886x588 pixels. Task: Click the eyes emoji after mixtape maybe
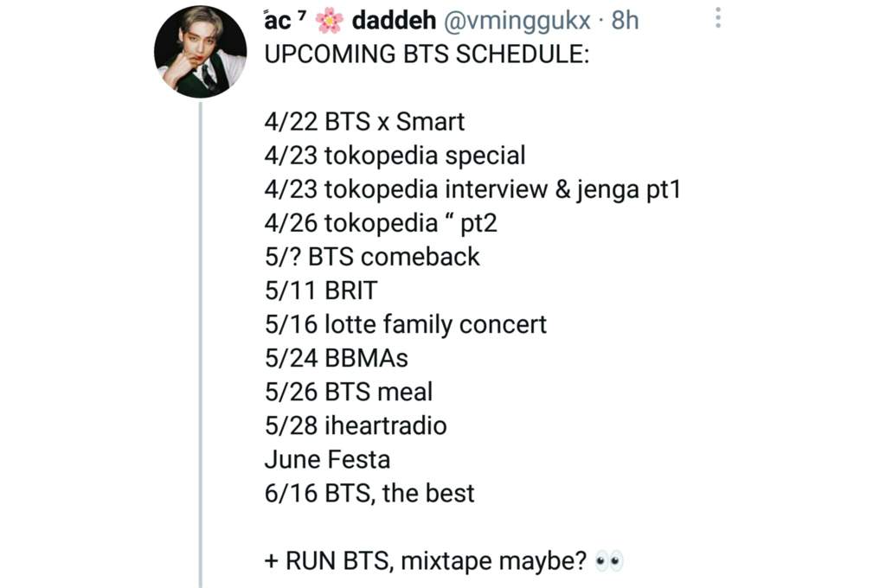point(609,561)
